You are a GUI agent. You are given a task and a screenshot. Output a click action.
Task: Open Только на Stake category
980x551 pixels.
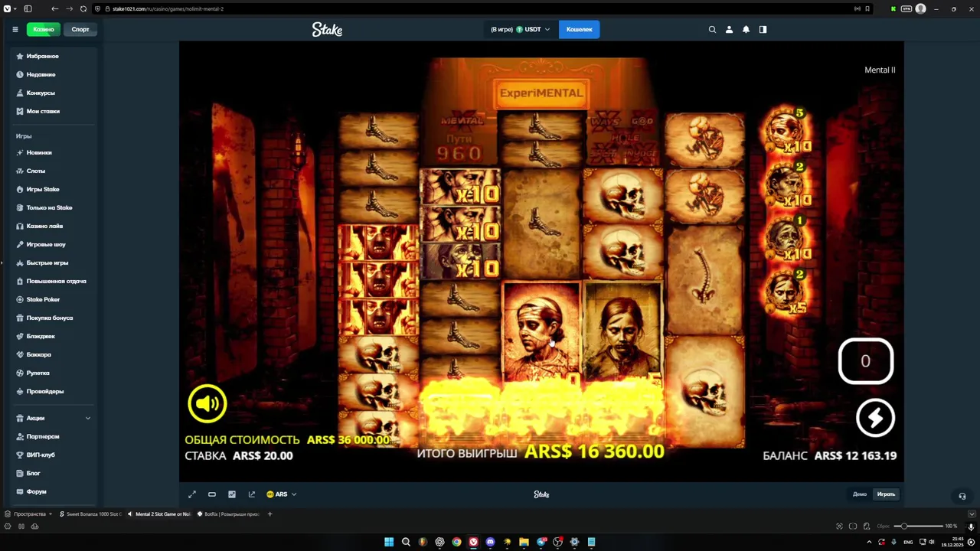[54, 207]
